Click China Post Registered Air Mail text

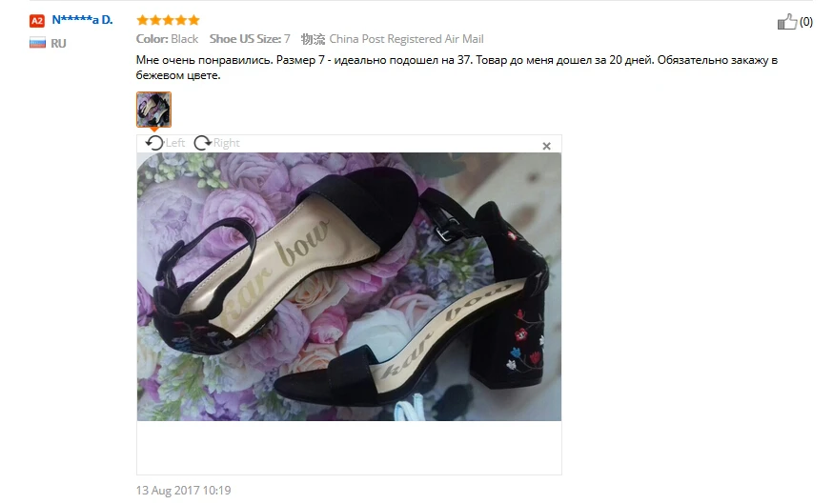click(x=406, y=39)
